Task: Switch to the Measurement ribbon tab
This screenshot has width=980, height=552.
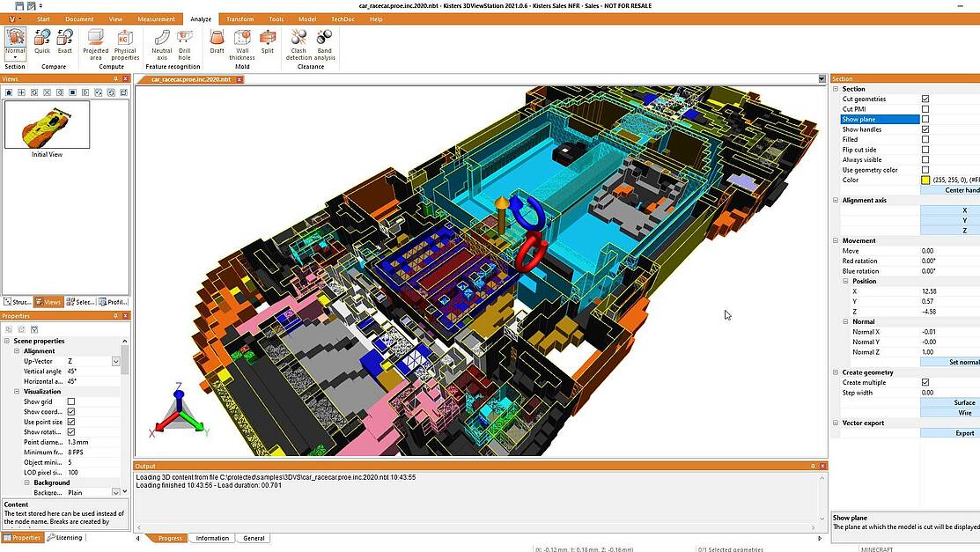Action: coord(156,19)
